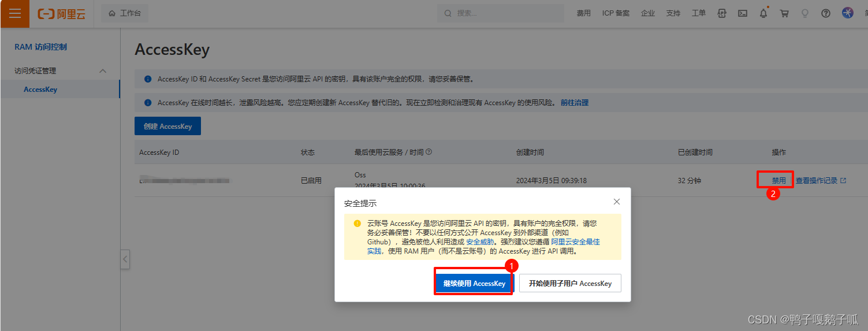Open the hamburger navigation menu
Viewport: 868px width, 331px height.
click(14, 13)
